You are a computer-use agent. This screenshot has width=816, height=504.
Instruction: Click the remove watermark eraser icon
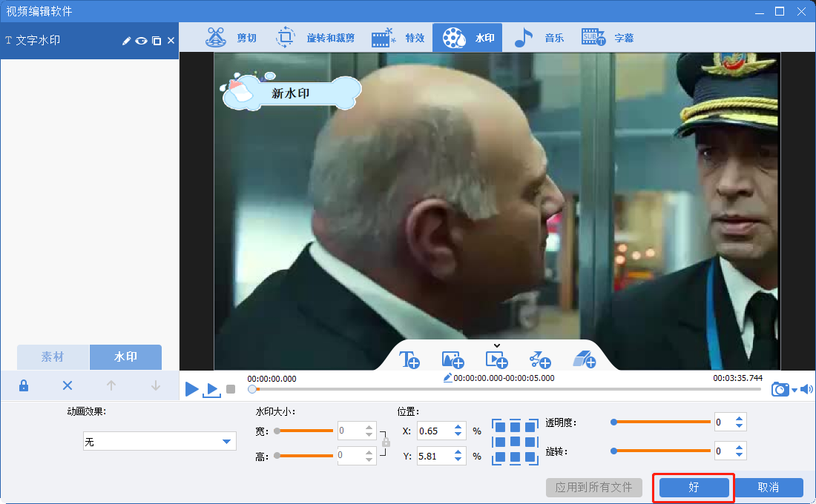click(584, 360)
